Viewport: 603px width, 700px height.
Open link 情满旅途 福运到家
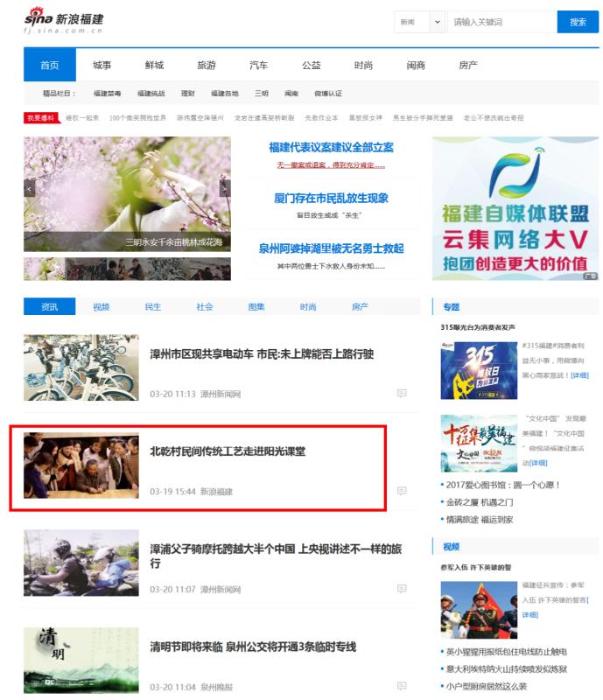point(480,520)
